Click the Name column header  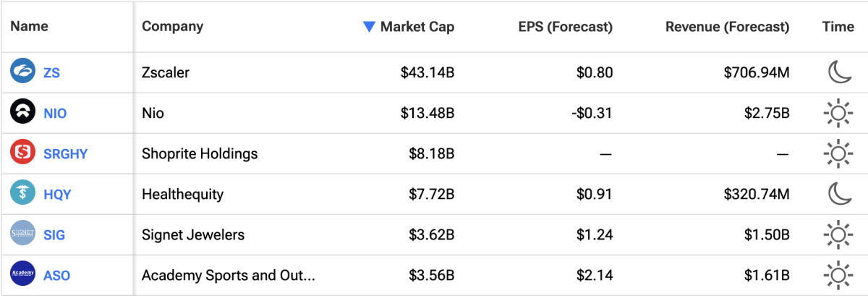coord(30,27)
